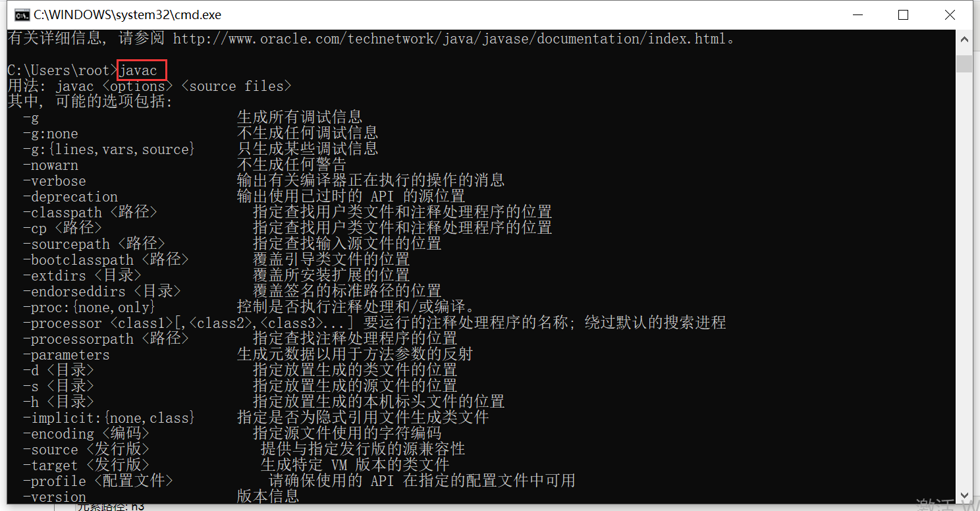Click the vertical scrollbar thumb
The image size is (980, 511).
pos(965,63)
